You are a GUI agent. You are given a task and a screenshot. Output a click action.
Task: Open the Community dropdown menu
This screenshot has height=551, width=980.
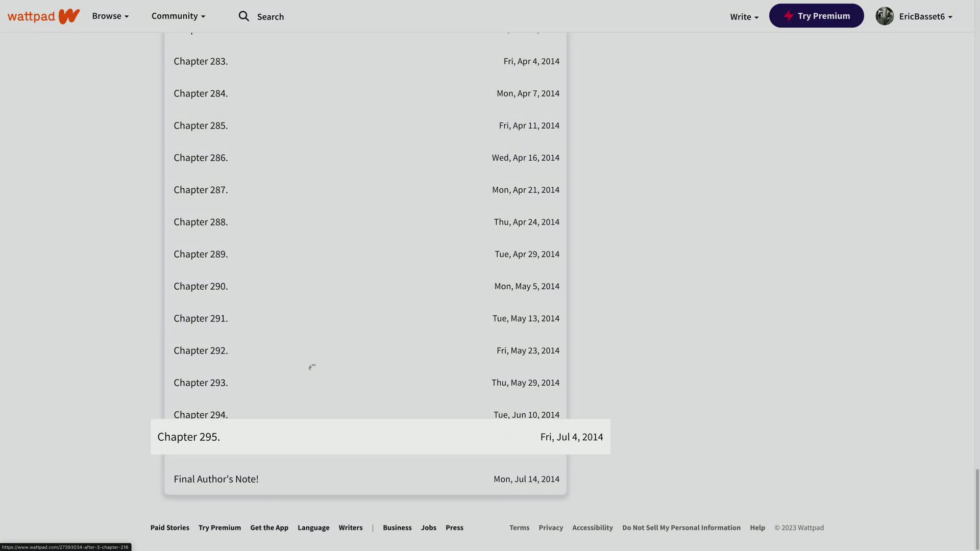click(178, 16)
